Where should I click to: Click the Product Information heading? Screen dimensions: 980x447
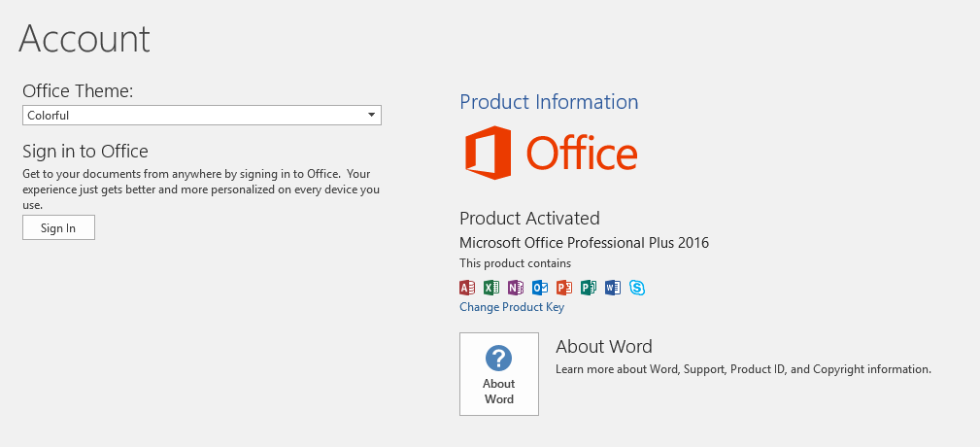(x=550, y=102)
